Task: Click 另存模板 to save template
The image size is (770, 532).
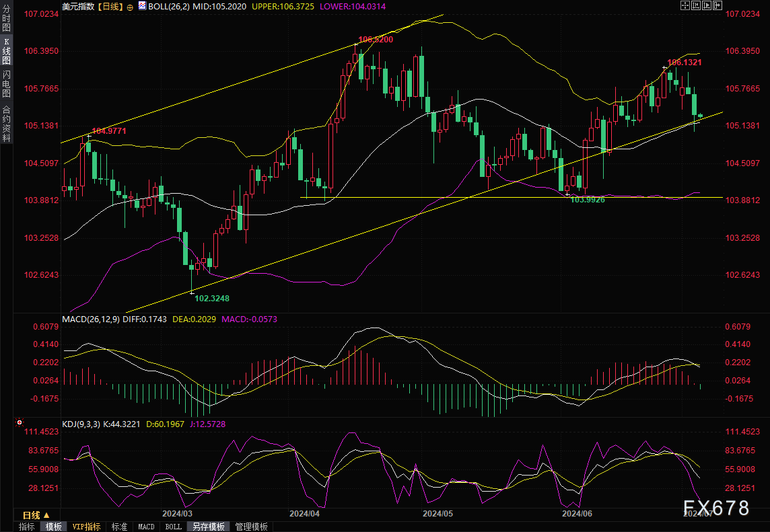Action: [208, 527]
